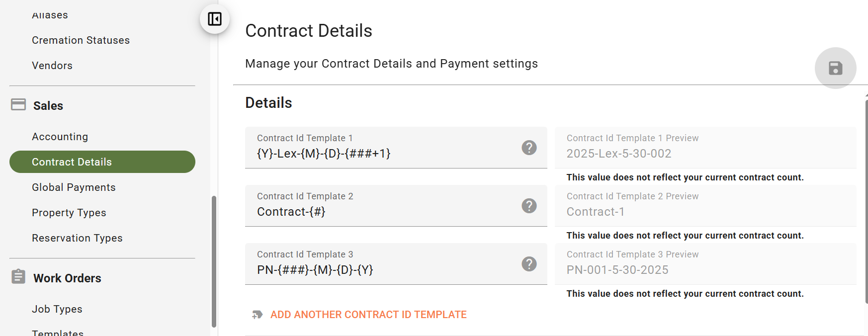
Task: Select Contract Details in sidebar
Action: point(102,162)
